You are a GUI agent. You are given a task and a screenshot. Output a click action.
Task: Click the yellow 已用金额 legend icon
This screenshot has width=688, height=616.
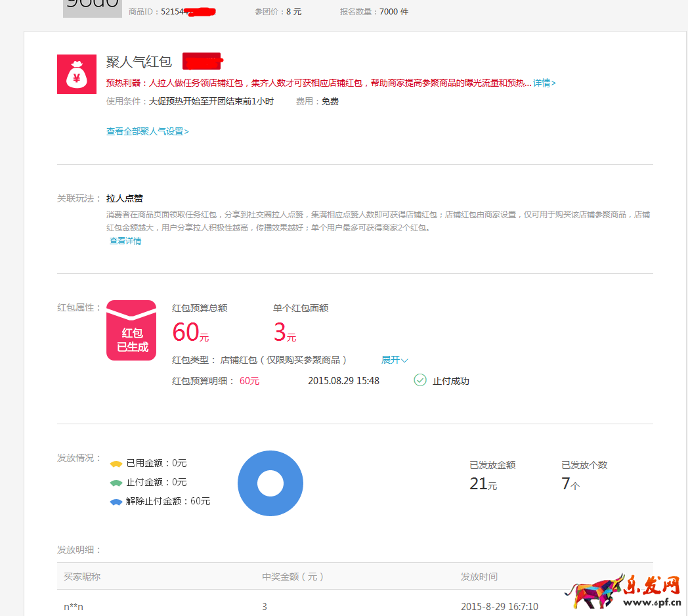point(118,462)
